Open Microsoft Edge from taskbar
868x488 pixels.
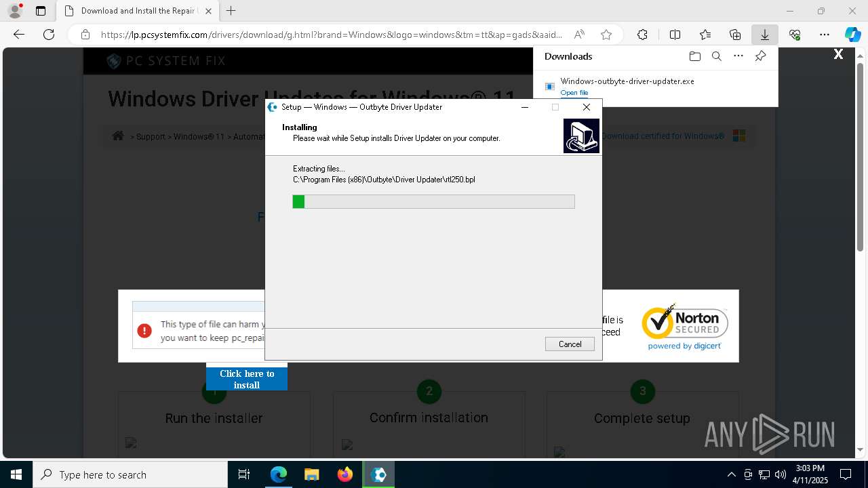[279, 474]
